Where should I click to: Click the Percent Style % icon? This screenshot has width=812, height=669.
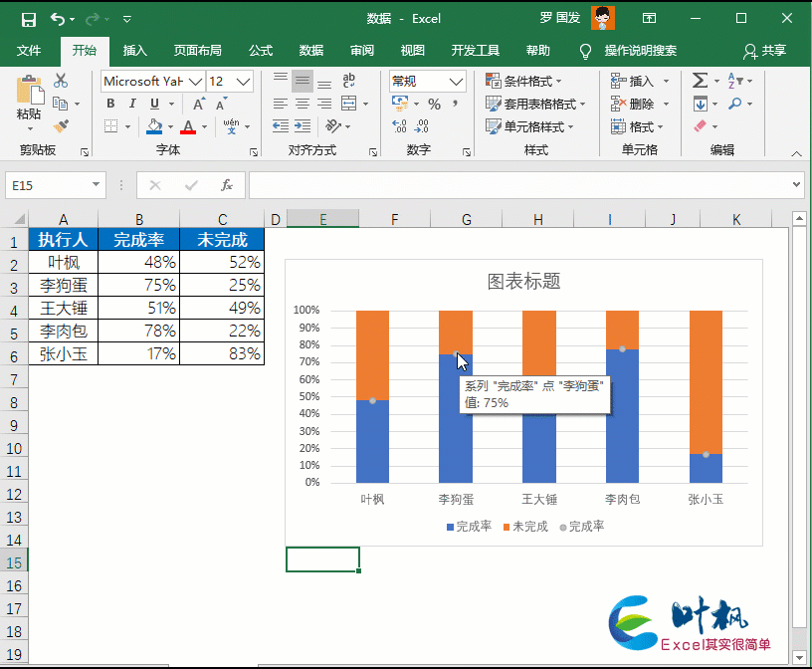pos(434,104)
